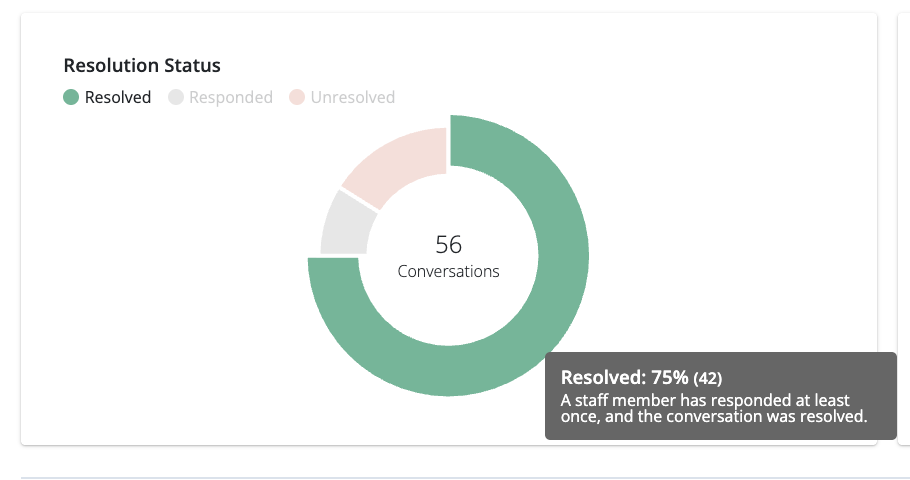Click the gray Responded legend dot

pyautogui.click(x=176, y=98)
